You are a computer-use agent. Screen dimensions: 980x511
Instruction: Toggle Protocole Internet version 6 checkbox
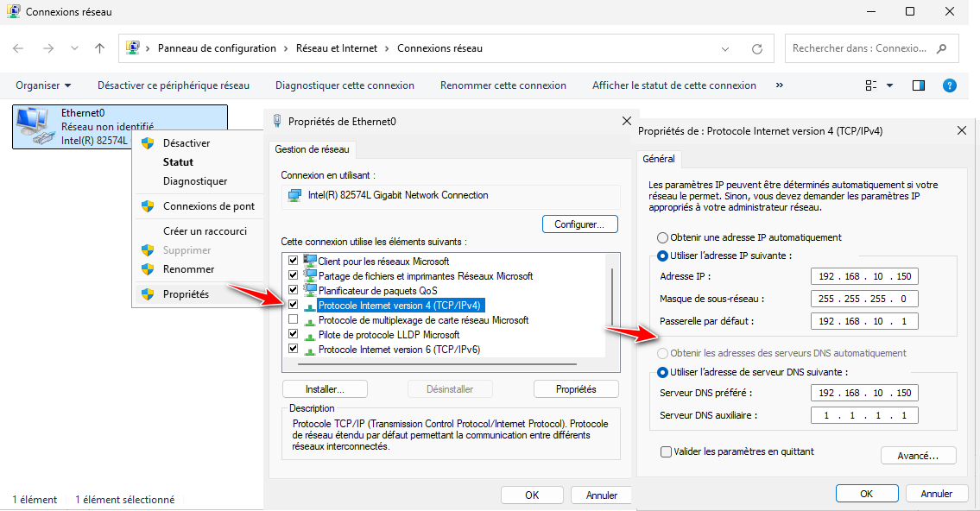(293, 349)
